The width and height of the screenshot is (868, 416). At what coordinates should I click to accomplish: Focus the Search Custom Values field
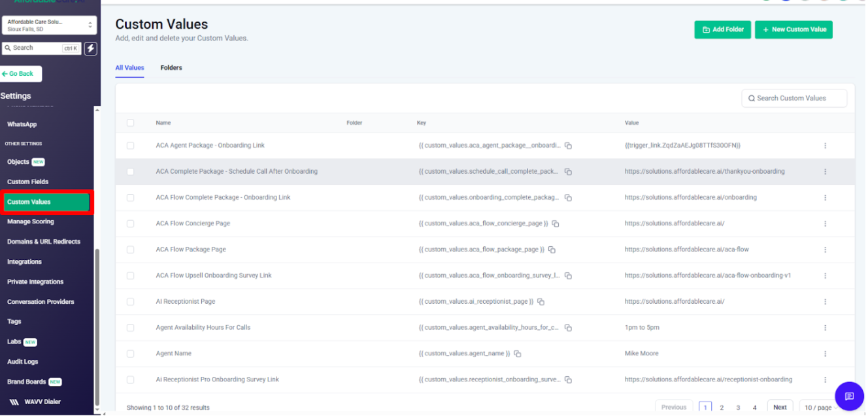tap(794, 98)
